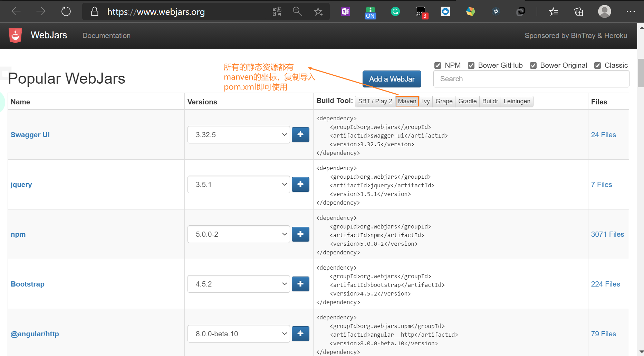Click the multicolor pinwheel extension icon
The width and height of the screenshot is (644, 356).
click(470, 12)
